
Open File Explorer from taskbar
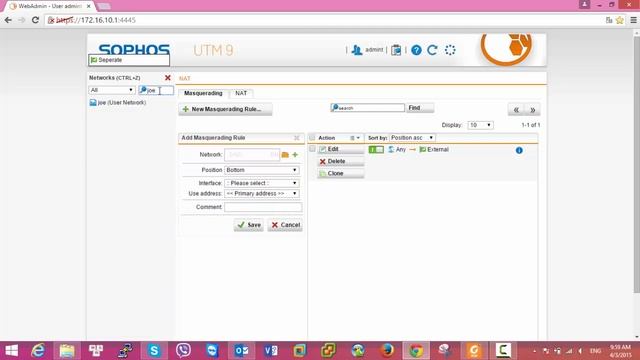pyautogui.click(x=67, y=350)
